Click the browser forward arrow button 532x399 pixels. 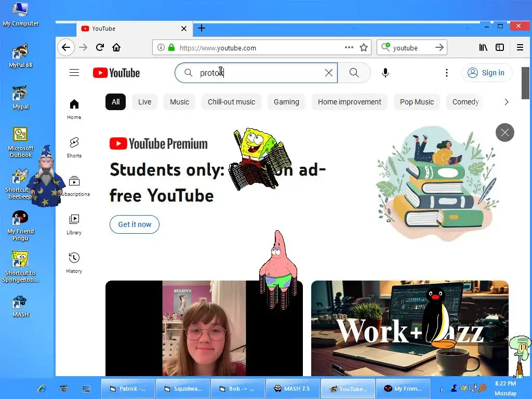83,47
